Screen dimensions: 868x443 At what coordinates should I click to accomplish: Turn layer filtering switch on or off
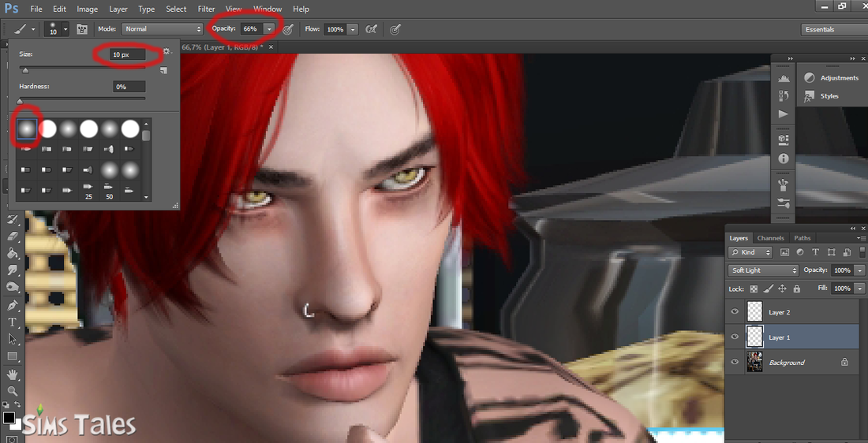pos(862,252)
